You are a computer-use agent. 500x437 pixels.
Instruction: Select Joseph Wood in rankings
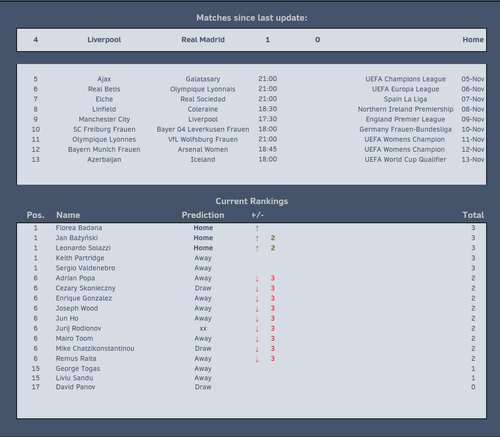pos(77,308)
